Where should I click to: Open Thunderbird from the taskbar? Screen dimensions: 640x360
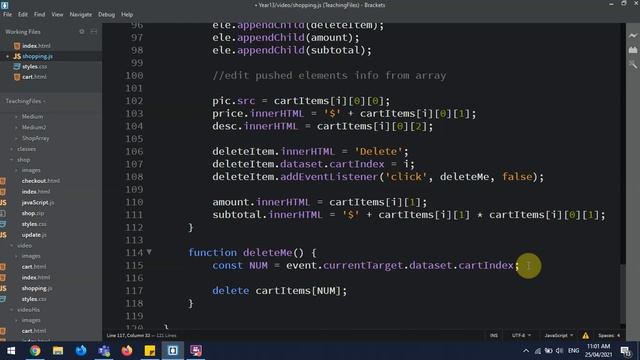(x=81, y=351)
